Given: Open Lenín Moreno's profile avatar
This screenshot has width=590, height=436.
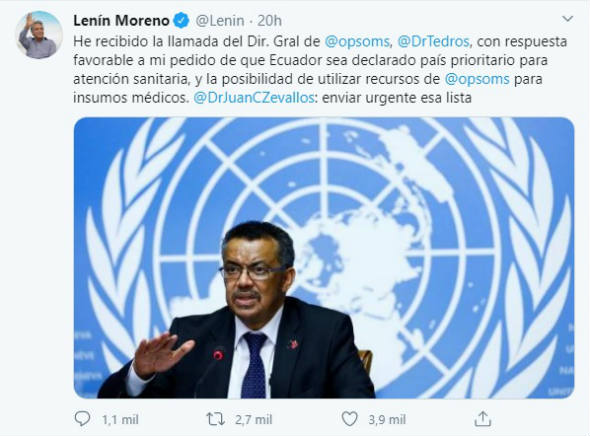Looking at the screenshot, I should (x=39, y=35).
